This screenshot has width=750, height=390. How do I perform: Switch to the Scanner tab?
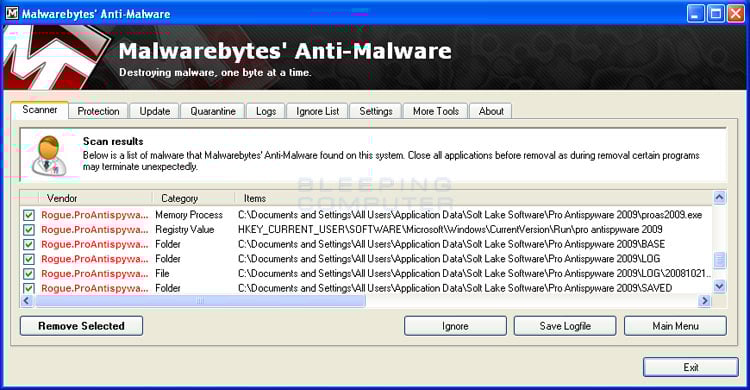pos(40,110)
